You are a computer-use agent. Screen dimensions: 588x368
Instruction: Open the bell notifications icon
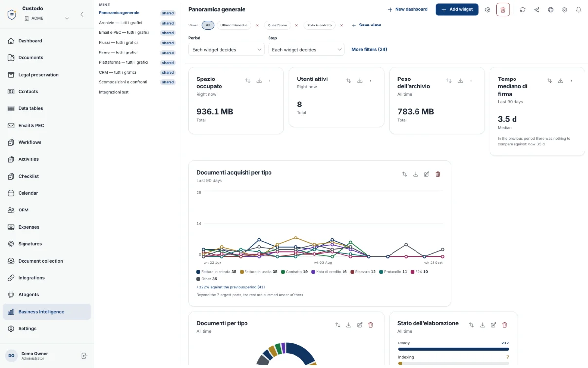578,10
